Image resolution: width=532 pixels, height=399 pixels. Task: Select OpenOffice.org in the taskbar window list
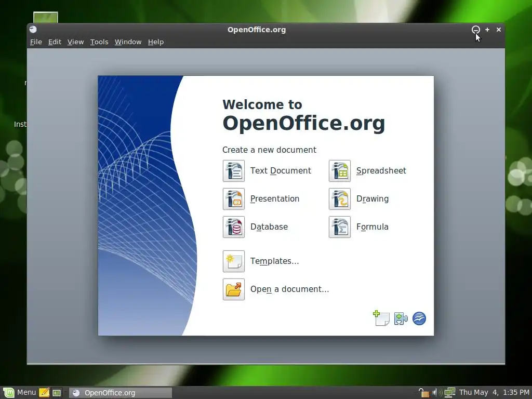pyautogui.click(x=121, y=393)
